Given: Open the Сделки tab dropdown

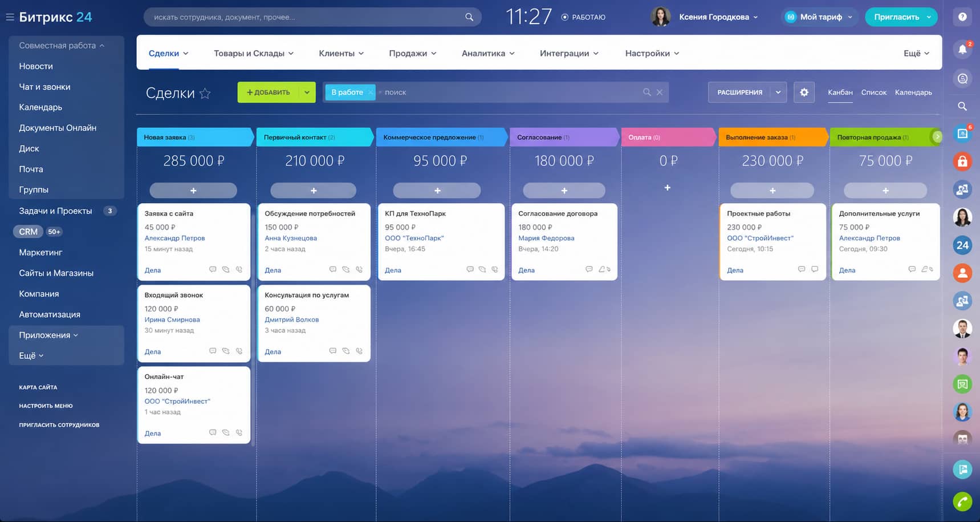Looking at the screenshot, I should click(186, 54).
